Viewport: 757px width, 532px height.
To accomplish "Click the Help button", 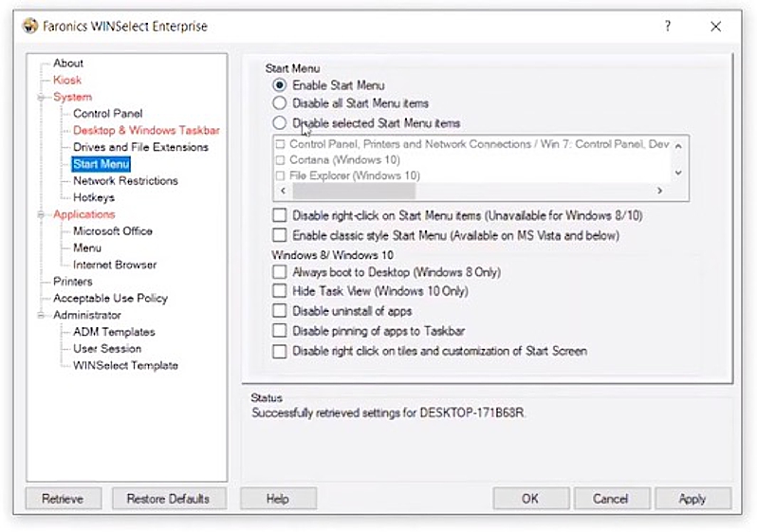I will point(279,499).
